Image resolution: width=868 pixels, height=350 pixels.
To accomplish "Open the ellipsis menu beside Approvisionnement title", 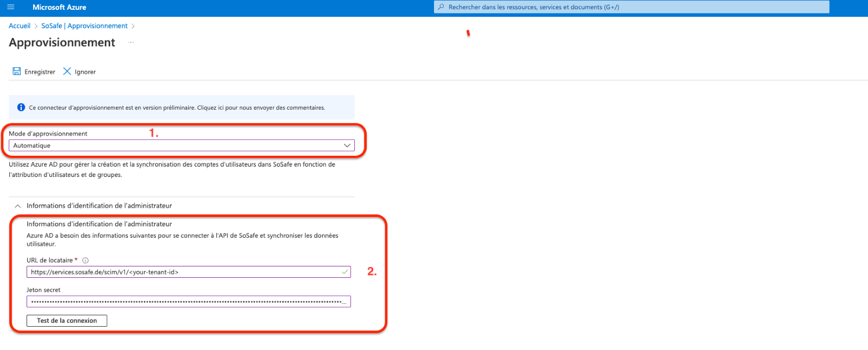I will (x=131, y=42).
